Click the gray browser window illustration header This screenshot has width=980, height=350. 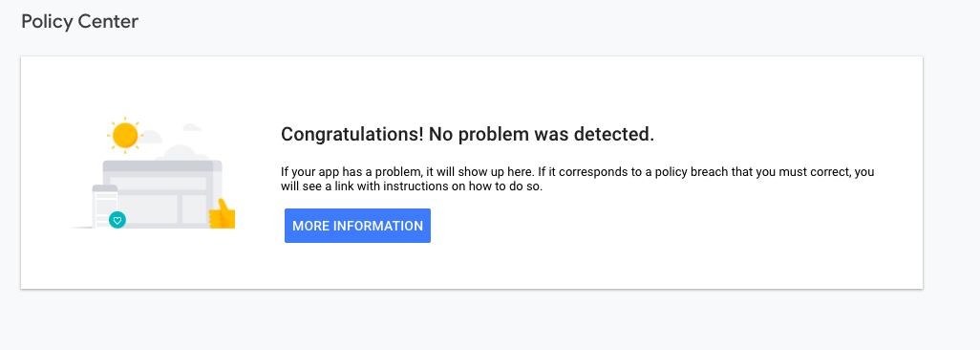[162, 166]
